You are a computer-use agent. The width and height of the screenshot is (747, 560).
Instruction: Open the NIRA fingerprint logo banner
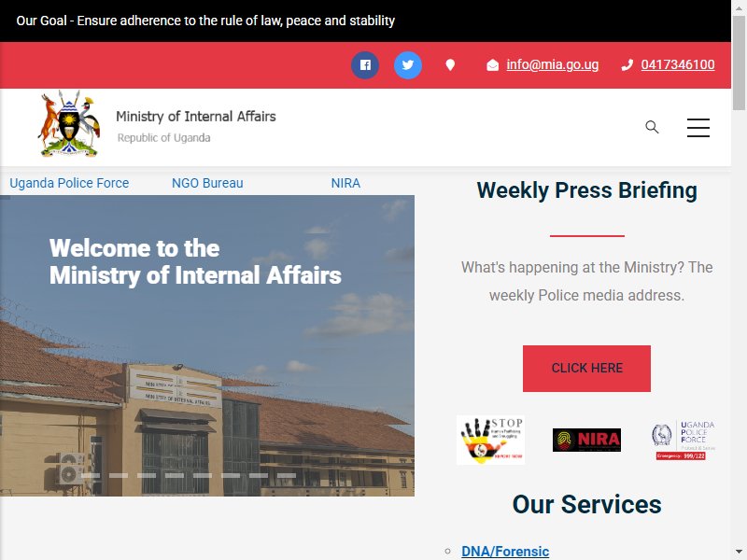pos(586,440)
